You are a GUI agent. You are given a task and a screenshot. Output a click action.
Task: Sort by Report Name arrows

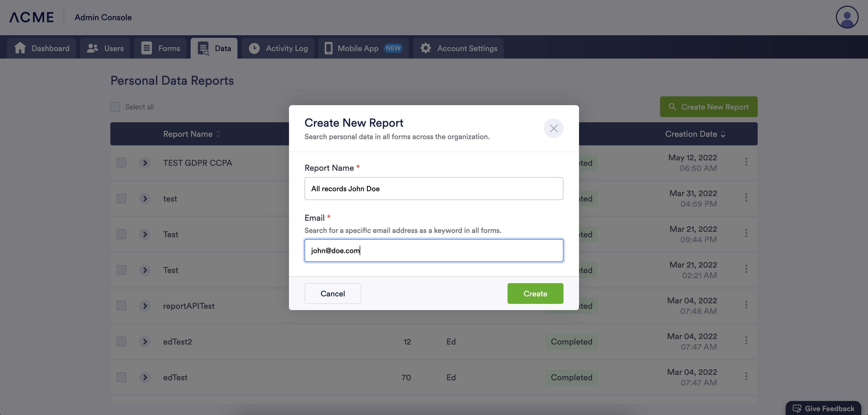tap(218, 134)
